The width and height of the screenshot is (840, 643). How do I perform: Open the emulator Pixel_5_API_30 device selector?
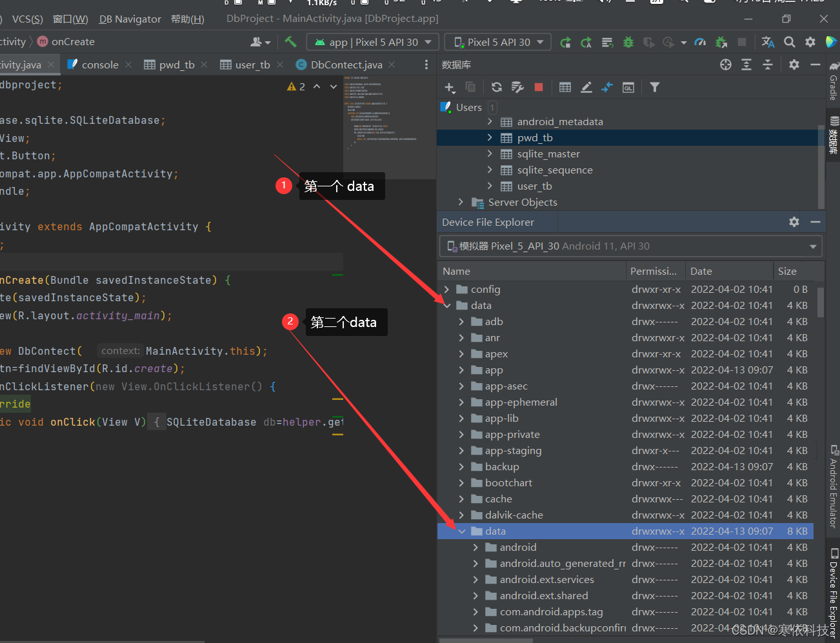pos(631,246)
